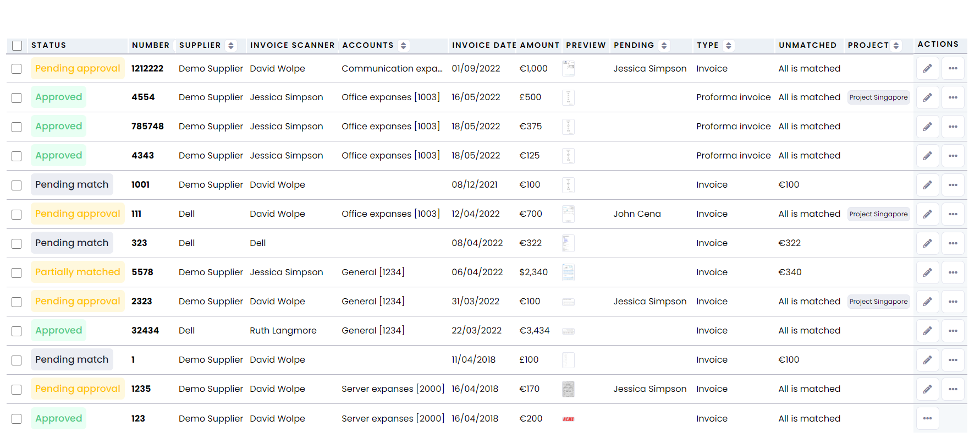Sort the table by Pending column

(664, 46)
